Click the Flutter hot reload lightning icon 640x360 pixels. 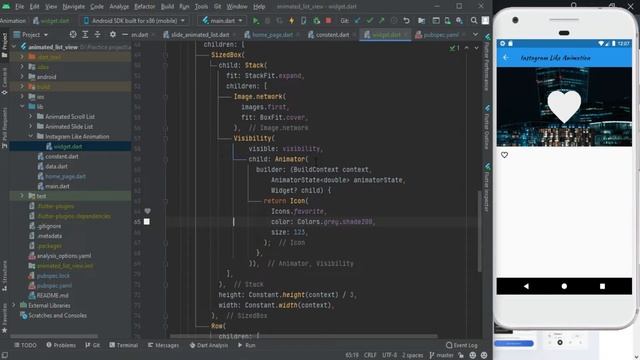(x=291, y=20)
